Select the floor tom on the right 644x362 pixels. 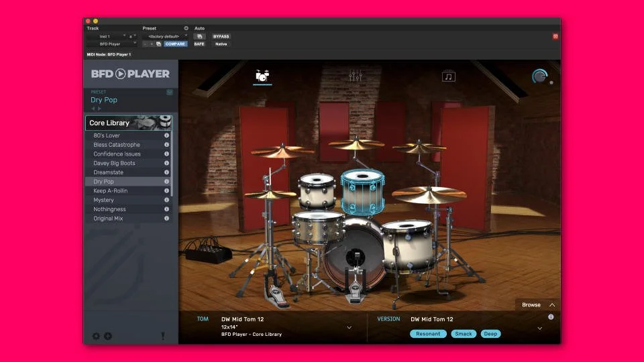tap(407, 246)
